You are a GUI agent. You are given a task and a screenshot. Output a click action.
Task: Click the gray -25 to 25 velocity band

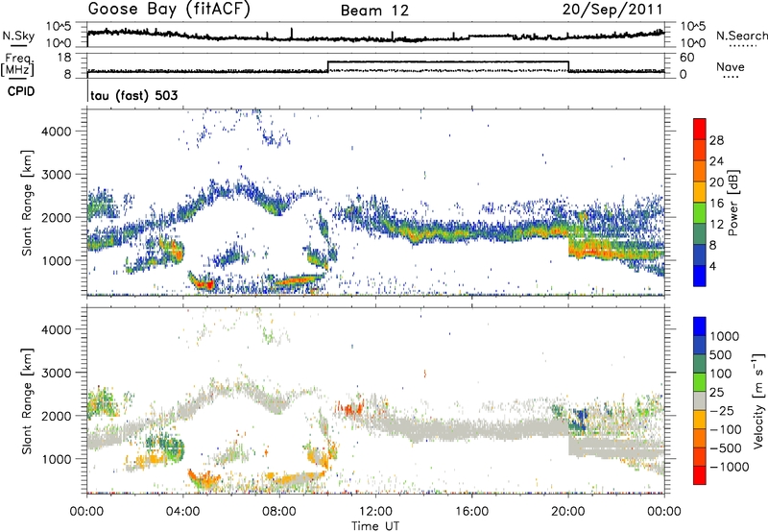point(700,401)
